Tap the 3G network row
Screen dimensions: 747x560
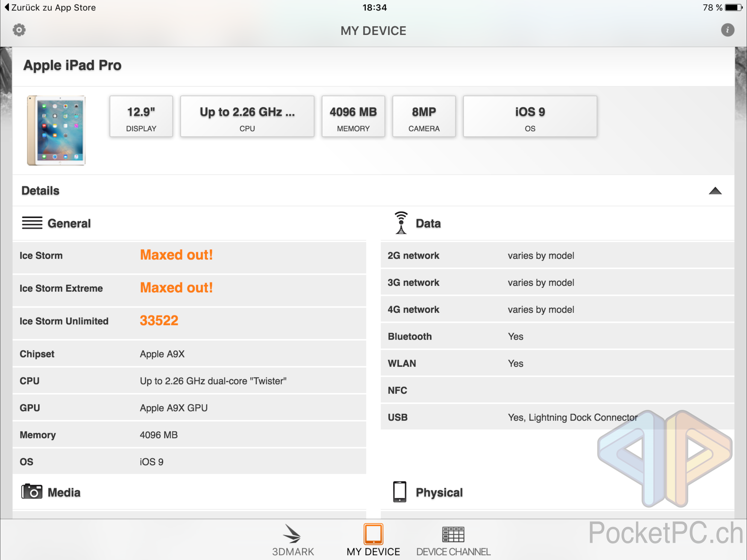pyautogui.click(x=557, y=282)
